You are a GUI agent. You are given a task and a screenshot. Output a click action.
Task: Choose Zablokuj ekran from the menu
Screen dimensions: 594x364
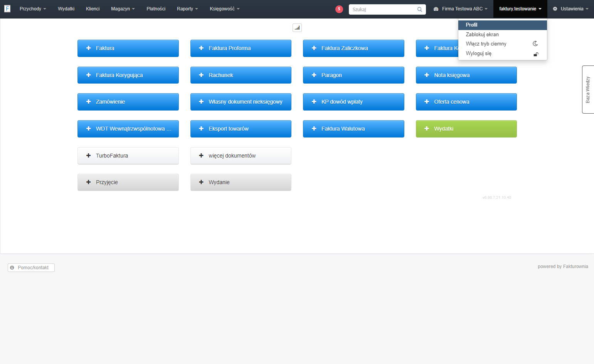(x=503, y=34)
